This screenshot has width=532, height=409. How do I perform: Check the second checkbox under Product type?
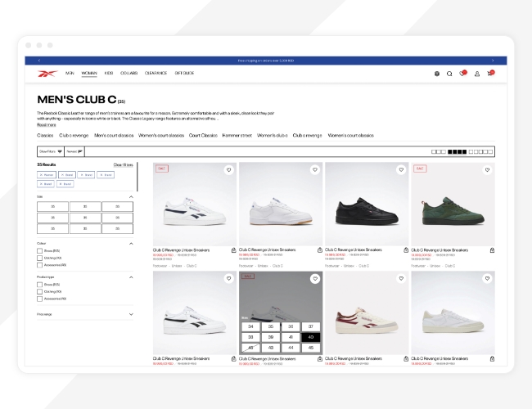click(x=39, y=291)
